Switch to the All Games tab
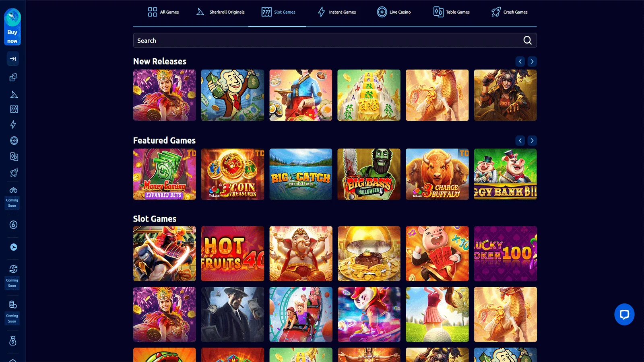Screen dimensions: 644x362 point(163,12)
